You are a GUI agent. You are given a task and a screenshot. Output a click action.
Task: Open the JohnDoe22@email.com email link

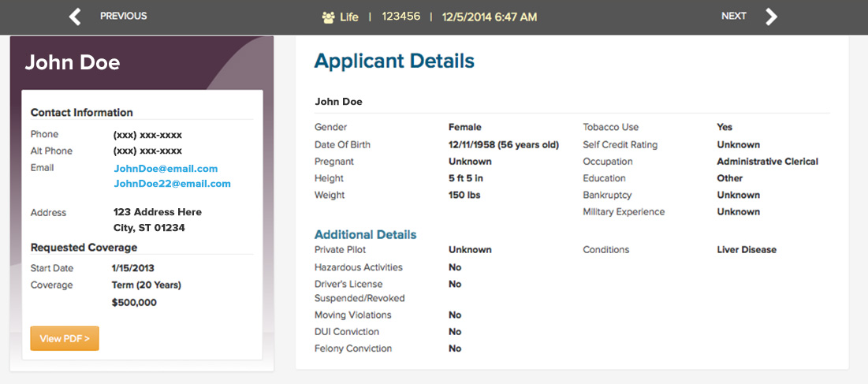(x=172, y=184)
